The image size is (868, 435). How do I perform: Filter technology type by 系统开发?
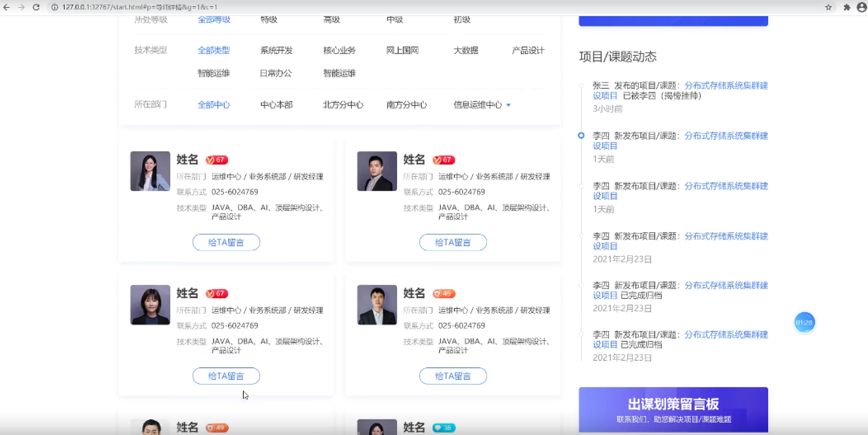tap(276, 50)
